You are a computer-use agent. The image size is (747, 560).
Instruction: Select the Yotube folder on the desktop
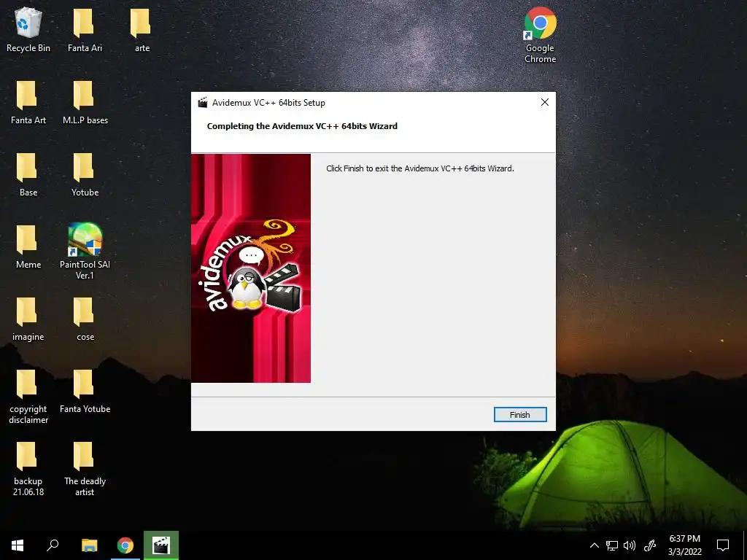tap(85, 175)
